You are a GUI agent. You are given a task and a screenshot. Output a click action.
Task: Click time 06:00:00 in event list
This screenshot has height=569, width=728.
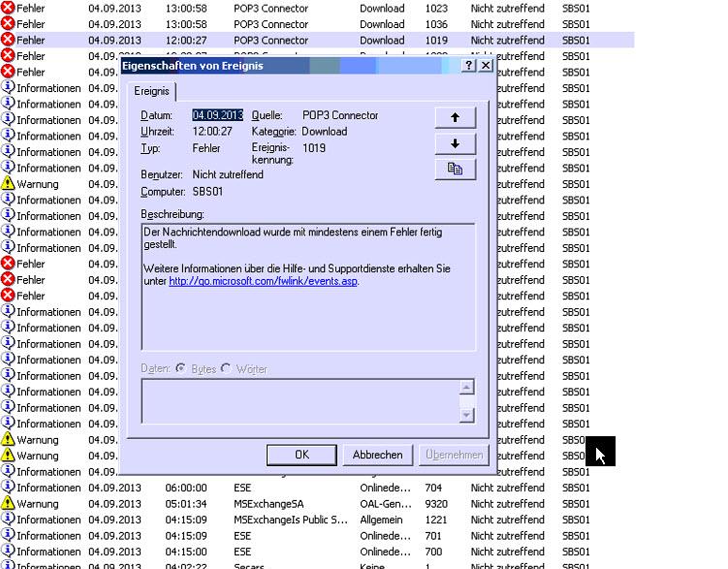[x=186, y=488]
